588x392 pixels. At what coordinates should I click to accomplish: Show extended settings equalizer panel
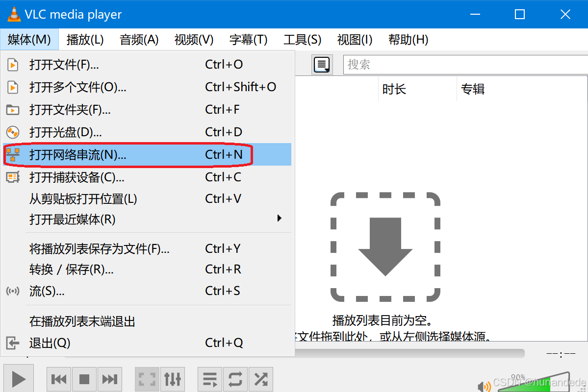[x=173, y=379]
